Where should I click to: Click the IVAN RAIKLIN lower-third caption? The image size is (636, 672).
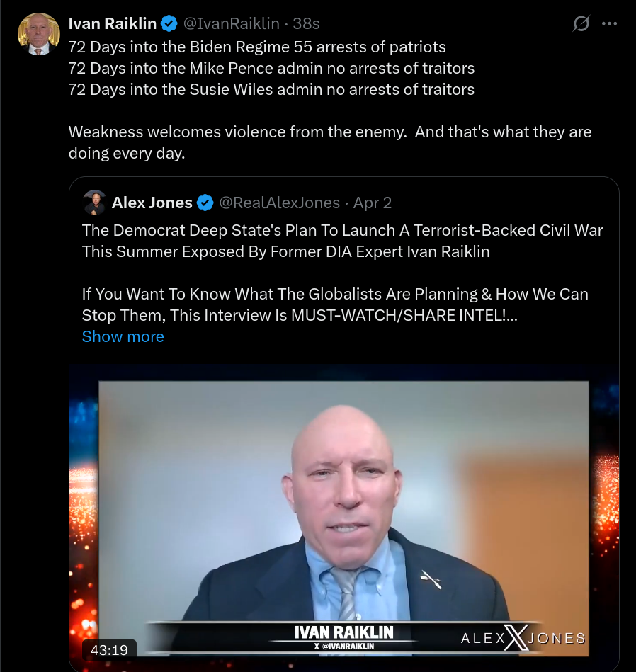point(343,637)
